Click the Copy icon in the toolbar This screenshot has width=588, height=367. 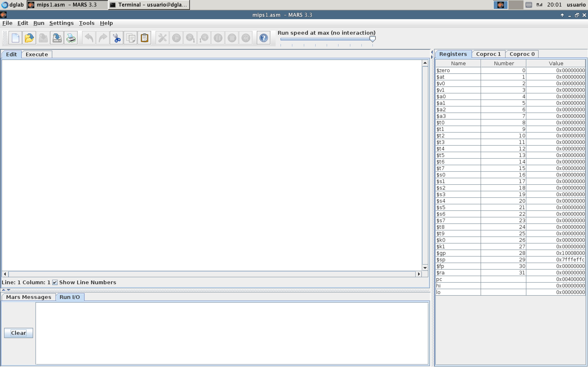130,38
